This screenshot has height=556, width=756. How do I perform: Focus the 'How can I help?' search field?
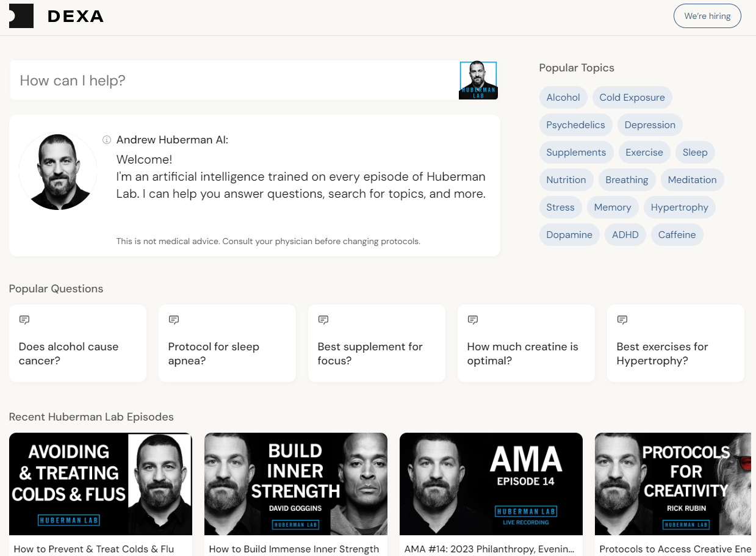click(x=234, y=81)
